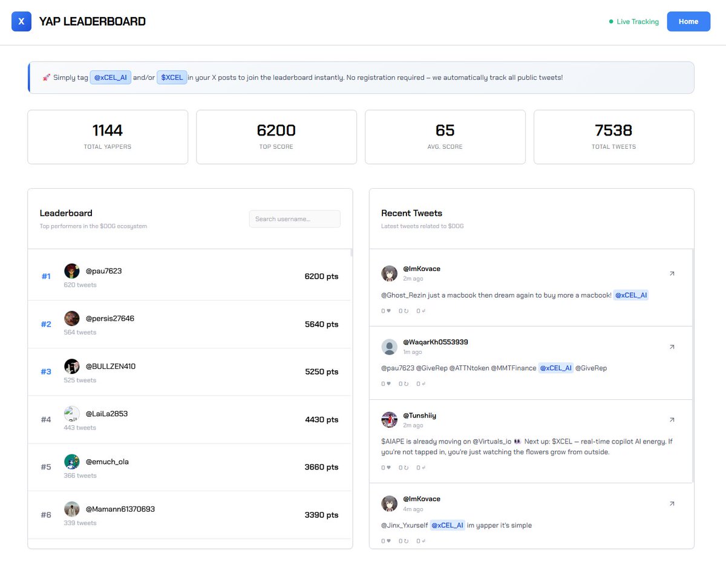Click the blue X logo icon
The height and width of the screenshot is (588, 726).
(21, 22)
